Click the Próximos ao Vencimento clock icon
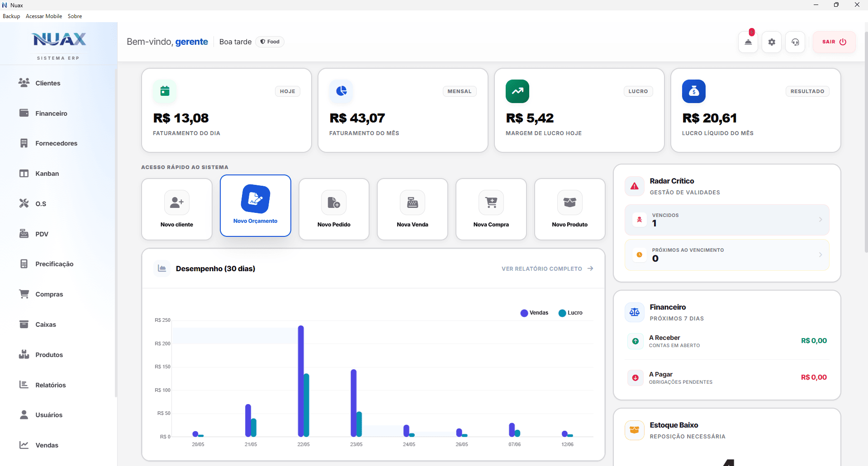The height and width of the screenshot is (466, 868). (x=640, y=255)
